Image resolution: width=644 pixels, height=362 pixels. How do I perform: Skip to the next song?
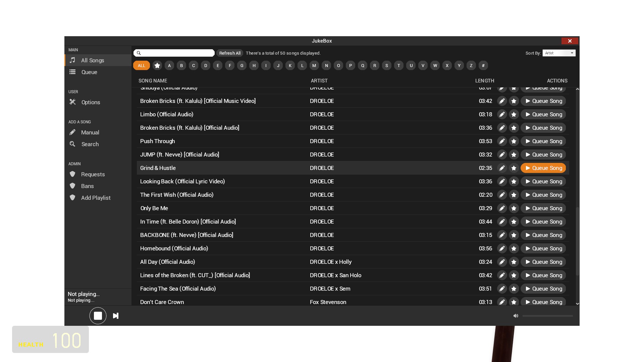(x=116, y=316)
